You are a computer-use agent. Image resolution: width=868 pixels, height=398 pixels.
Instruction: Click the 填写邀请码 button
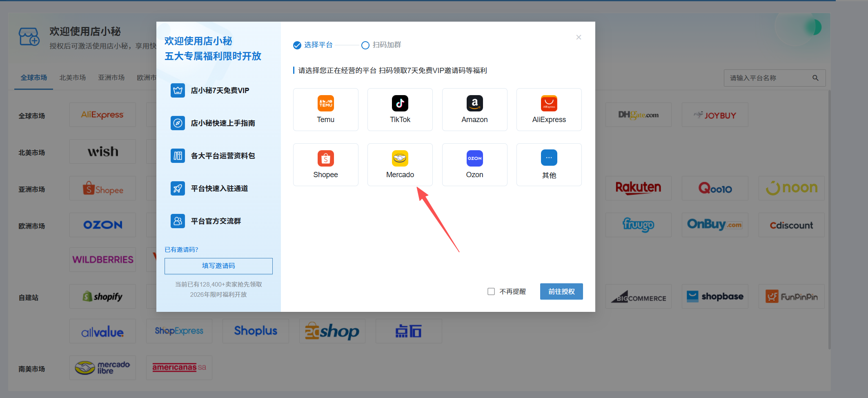(x=218, y=266)
